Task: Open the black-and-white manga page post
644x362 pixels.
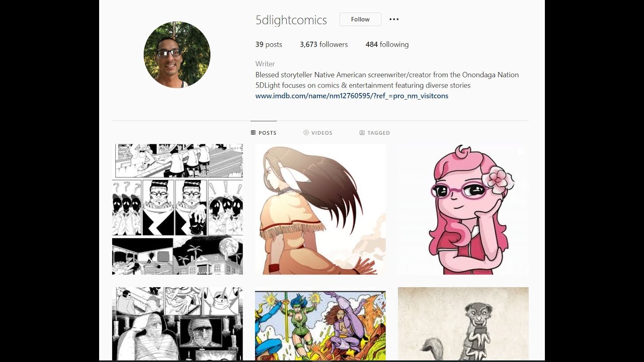Action: [x=178, y=209]
